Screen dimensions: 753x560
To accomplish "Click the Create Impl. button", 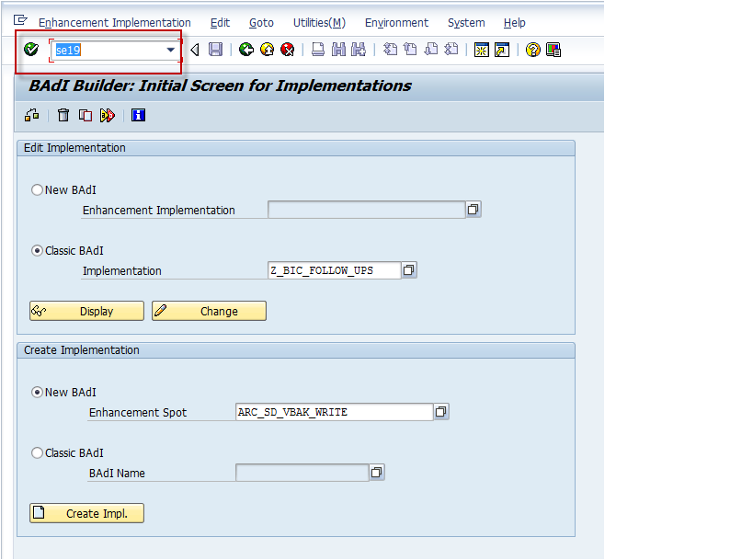I will pyautogui.click(x=86, y=513).
